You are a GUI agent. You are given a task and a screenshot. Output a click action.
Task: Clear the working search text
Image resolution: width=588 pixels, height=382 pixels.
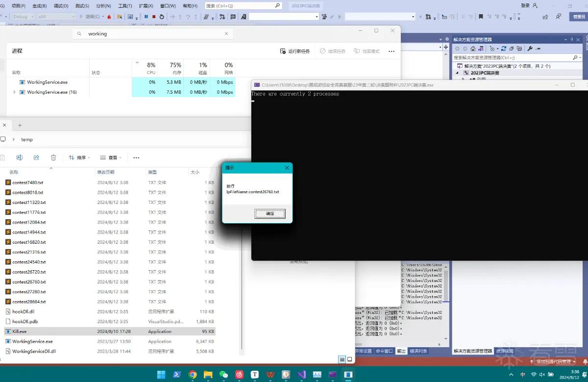(226, 34)
